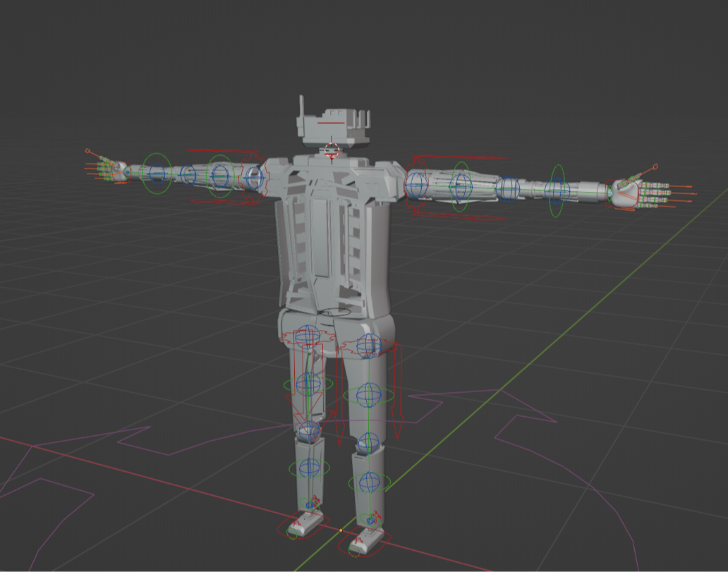Screen dimensions: 728x572
Task: Select the blue hip sphere on screen-left leg
Action: 308,336
